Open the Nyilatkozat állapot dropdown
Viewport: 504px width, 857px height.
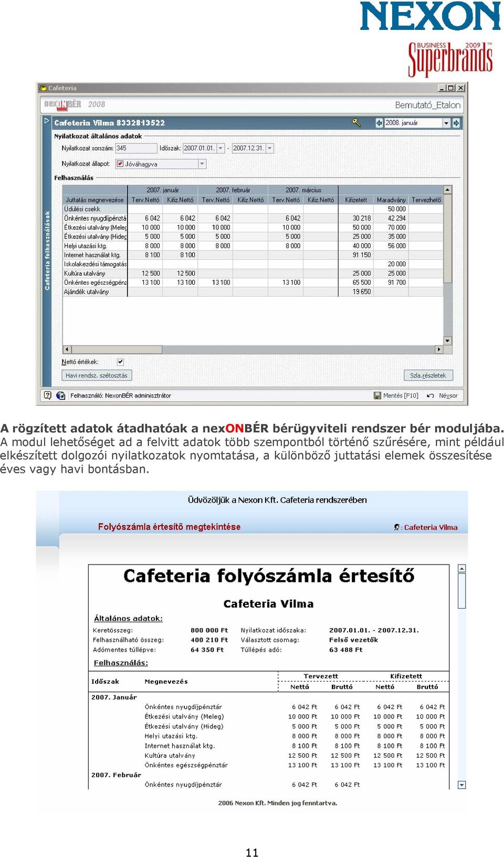[x=202, y=164]
